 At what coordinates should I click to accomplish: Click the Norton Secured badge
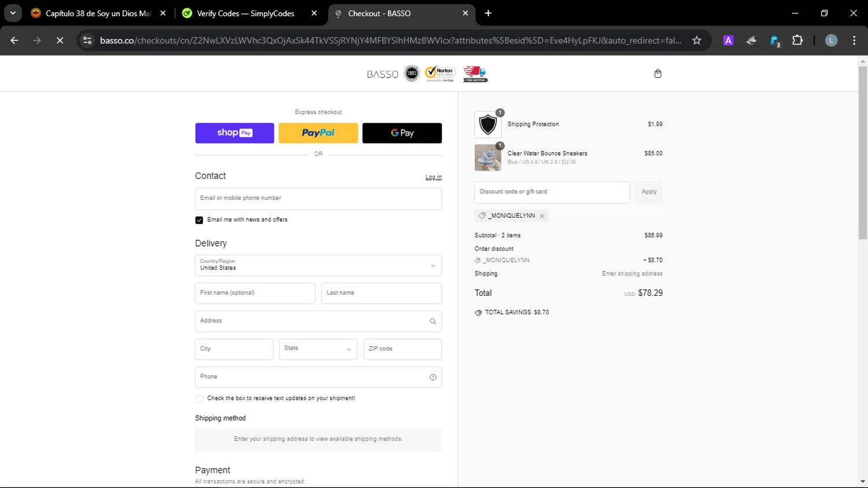click(x=440, y=73)
